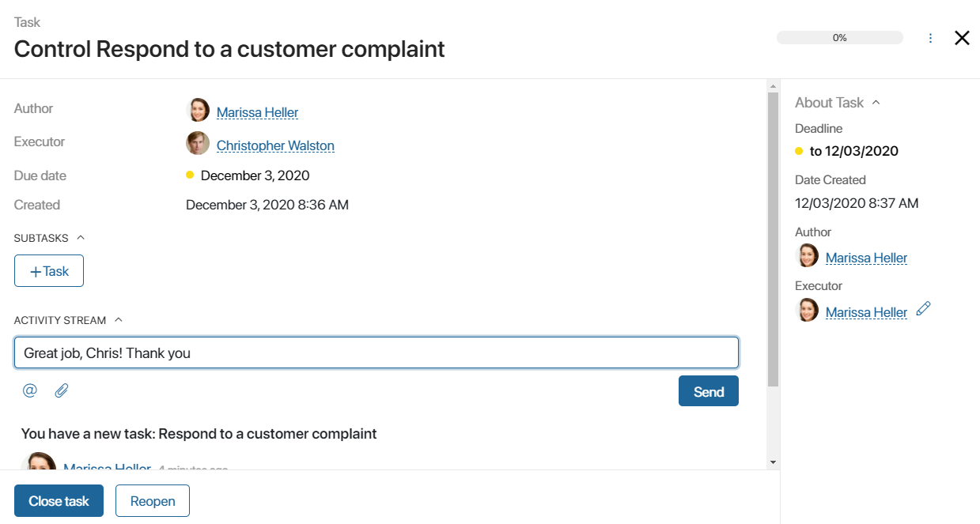
Task: Open Marissa Heller link under sidebar Executor
Action: pyautogui.click(x=866, y=312)
